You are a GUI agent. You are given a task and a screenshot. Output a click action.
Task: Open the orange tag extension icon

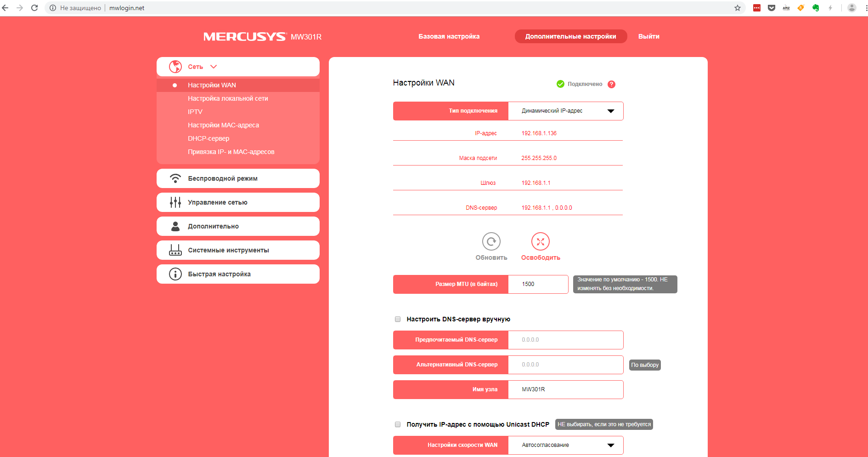pyautogui.click(x=801, y=8)
